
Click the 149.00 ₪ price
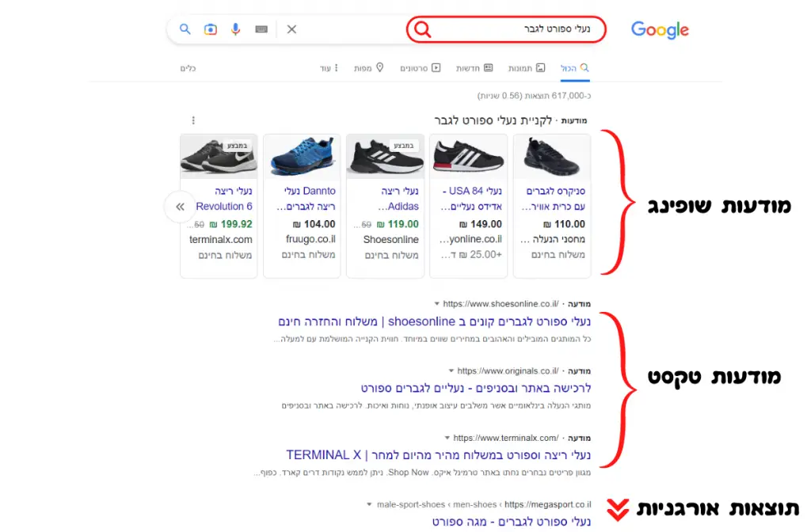[x=481, y=224]
